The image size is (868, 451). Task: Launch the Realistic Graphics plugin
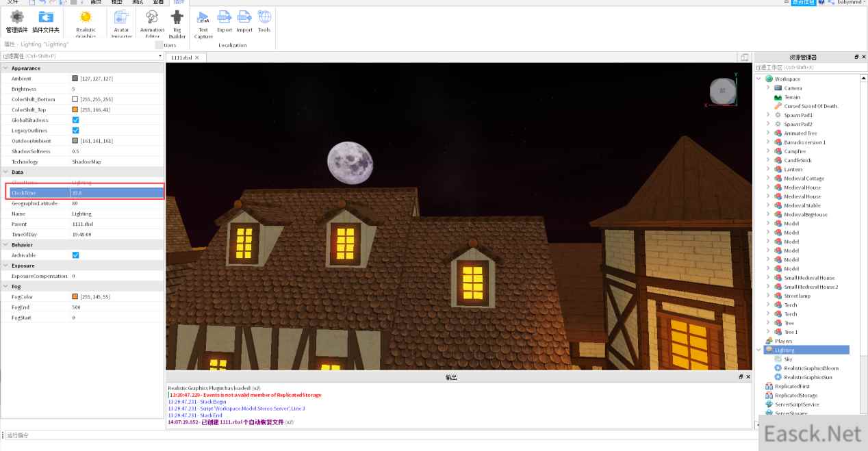click(86, 23)
